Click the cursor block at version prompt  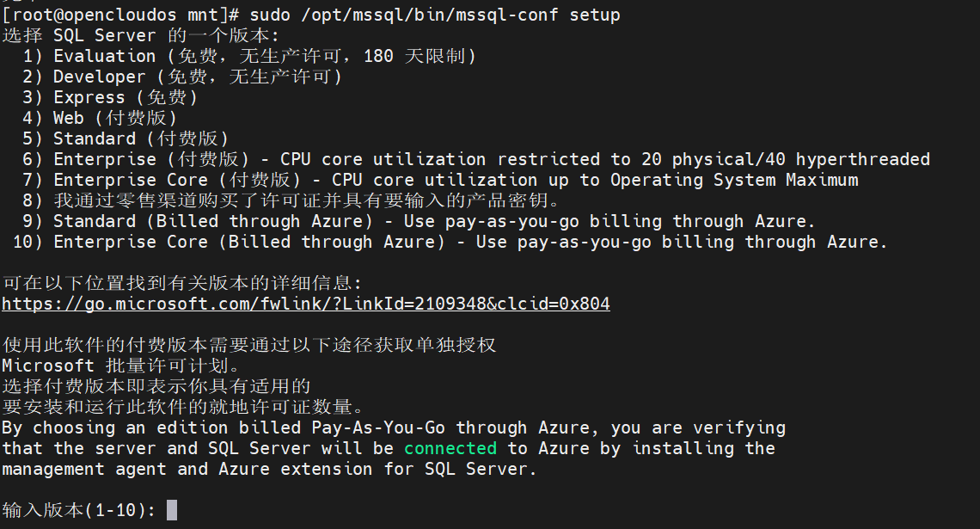(x=172, y=510)
